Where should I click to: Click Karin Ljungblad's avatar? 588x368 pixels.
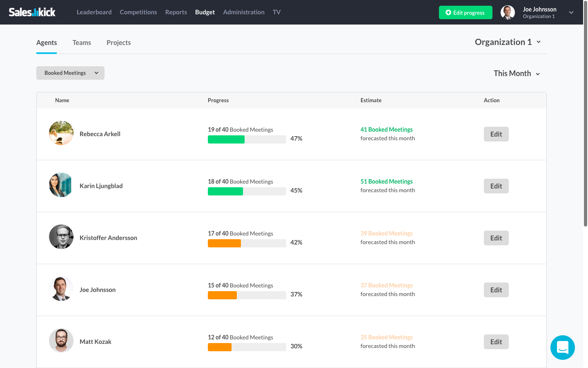pyautogui.click(x=61, y=185)
